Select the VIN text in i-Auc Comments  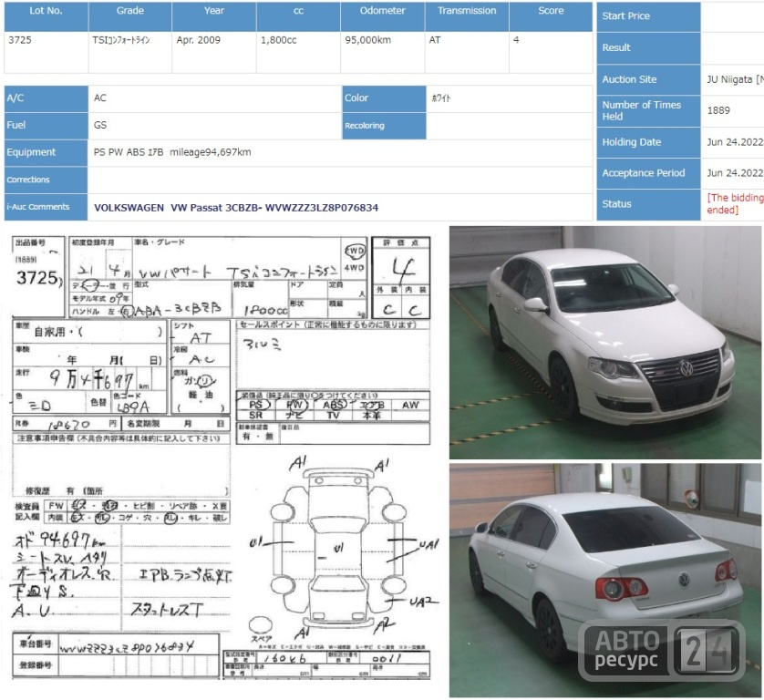[x=322, y=208]
